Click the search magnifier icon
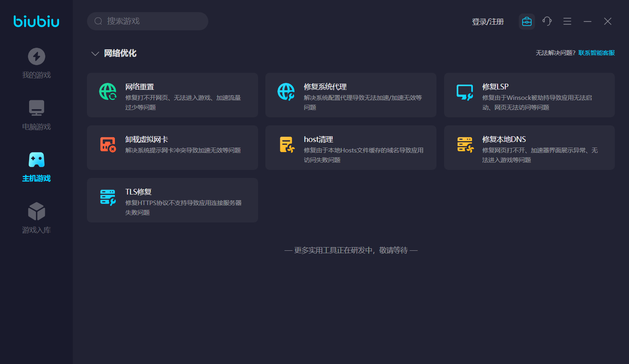 tap(98, 21)
